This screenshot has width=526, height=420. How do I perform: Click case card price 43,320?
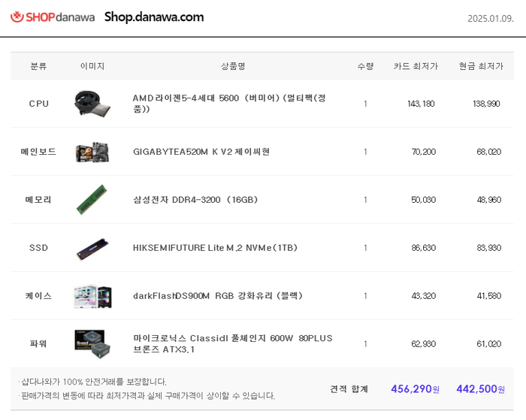(x=424, y=296)
